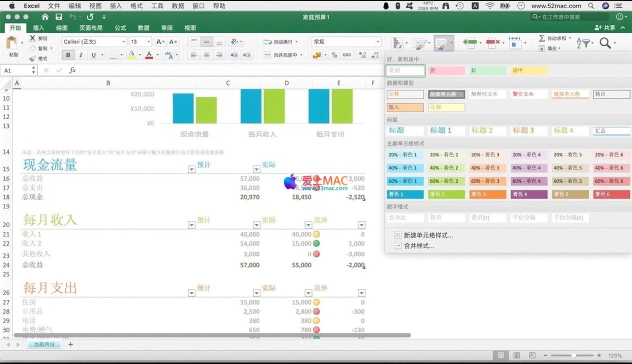Screen dimensions: 632x364
Task: Choose 新建单元格样式... option
Action: pos(428,235)
